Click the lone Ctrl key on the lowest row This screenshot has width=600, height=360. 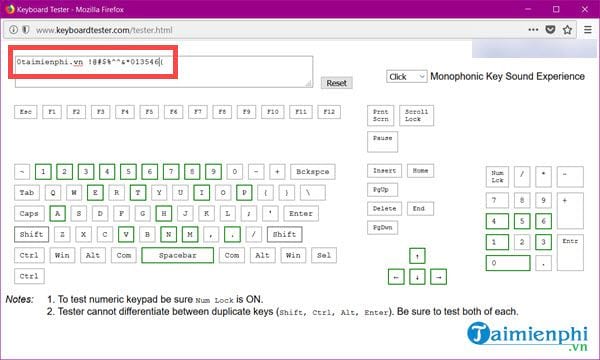29,276
